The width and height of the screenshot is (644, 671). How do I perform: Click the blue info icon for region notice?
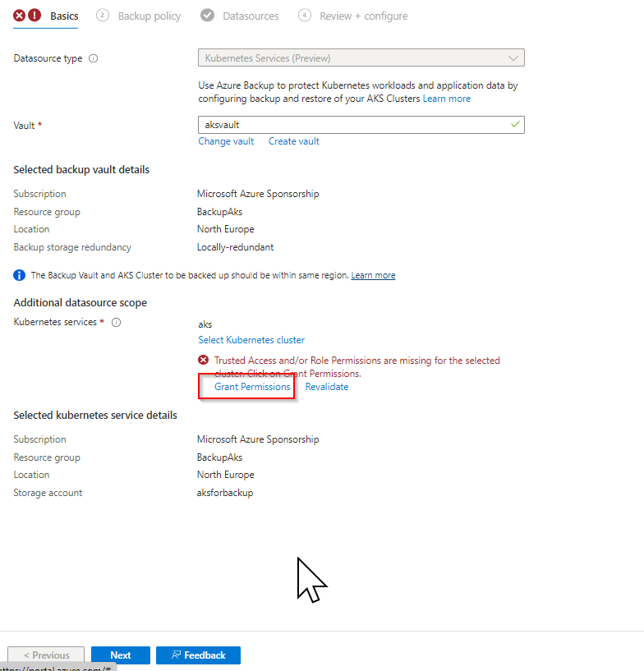click(x=19, y=275)
